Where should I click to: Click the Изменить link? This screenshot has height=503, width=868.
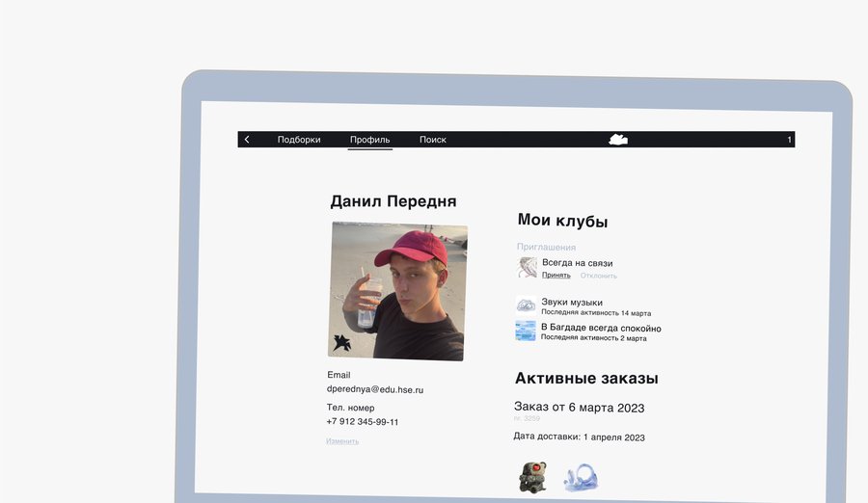tap(342, 441)
